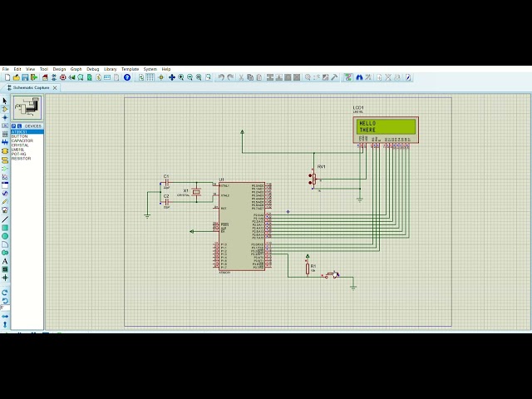Click the New Project toolbar icon
This screenshot has height=399, width=532.
7,77
